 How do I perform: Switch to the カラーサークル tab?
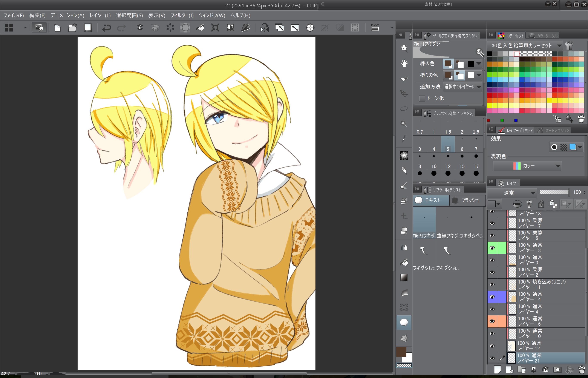[x=543, y=36]
